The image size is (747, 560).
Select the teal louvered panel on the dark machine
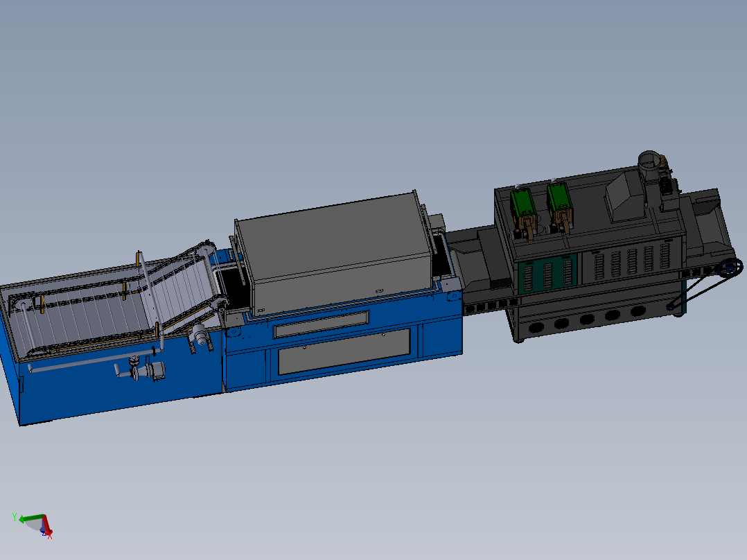point(547,274)
